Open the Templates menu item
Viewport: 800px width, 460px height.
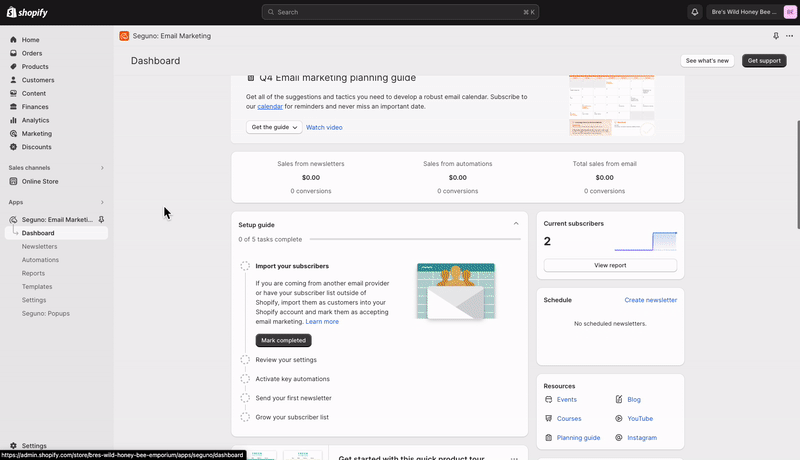click(37, 287)
